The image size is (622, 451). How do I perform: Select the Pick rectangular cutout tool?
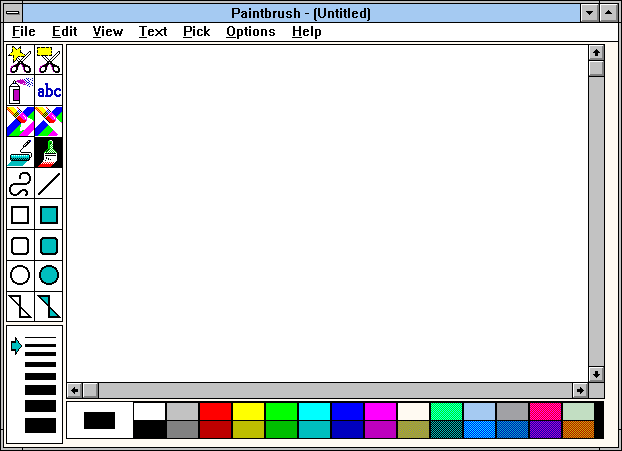pos(49,60)
